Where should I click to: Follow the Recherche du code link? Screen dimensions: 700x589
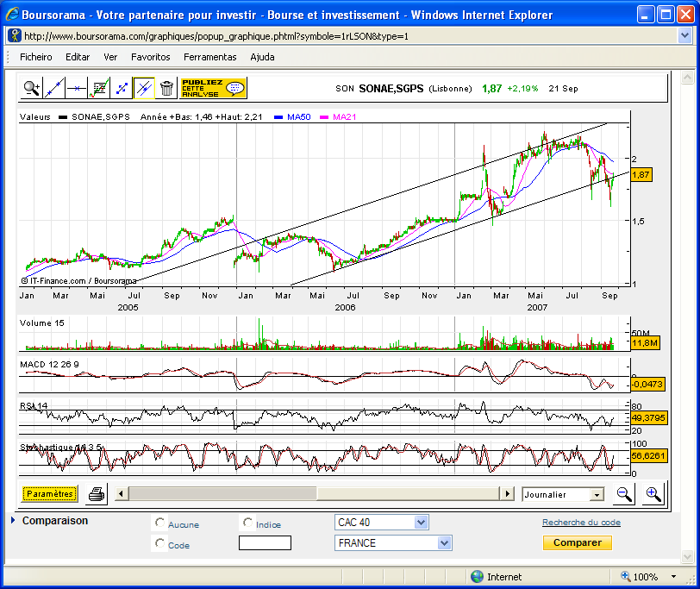pos(581,523)
